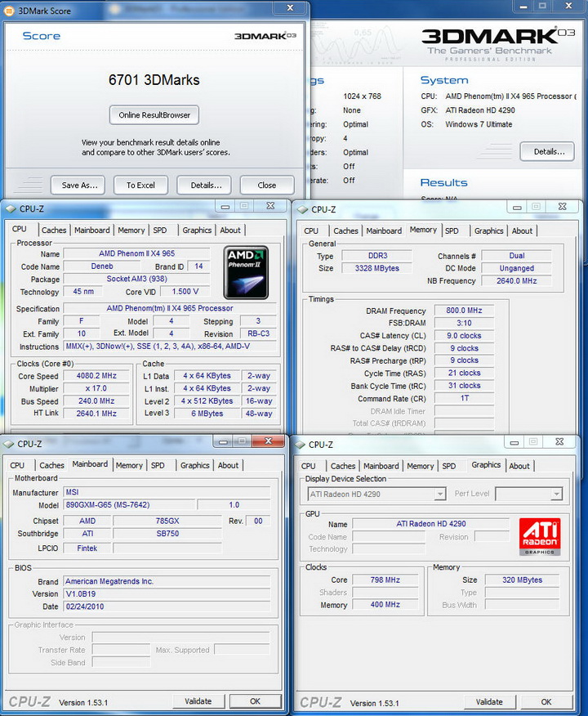The height and width of the screenshot is (716, 588).
Task: Click the Code Name value Deneb
Action: click(102, 266)
